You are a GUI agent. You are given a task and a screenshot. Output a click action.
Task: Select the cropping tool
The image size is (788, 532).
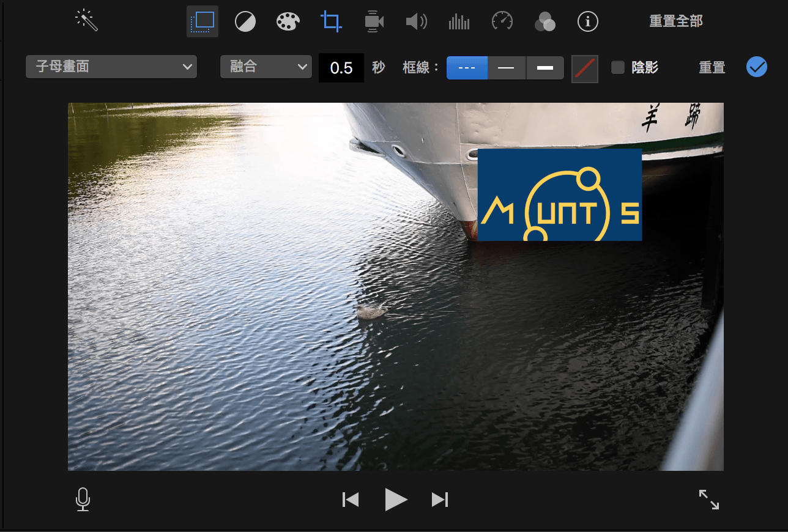(331, 21)
